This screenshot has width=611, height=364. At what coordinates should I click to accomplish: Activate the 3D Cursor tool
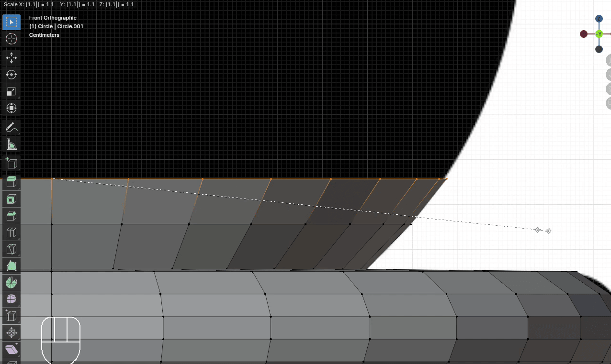11,39
